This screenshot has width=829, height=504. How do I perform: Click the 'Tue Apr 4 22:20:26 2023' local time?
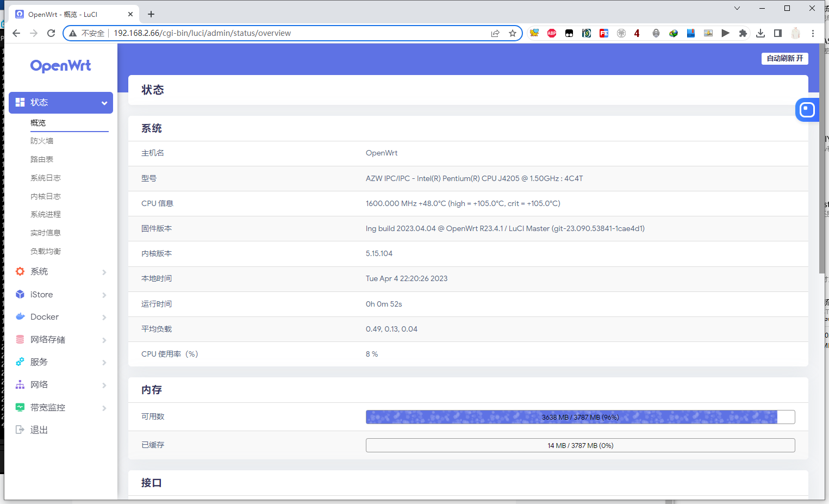click(407, 278)
